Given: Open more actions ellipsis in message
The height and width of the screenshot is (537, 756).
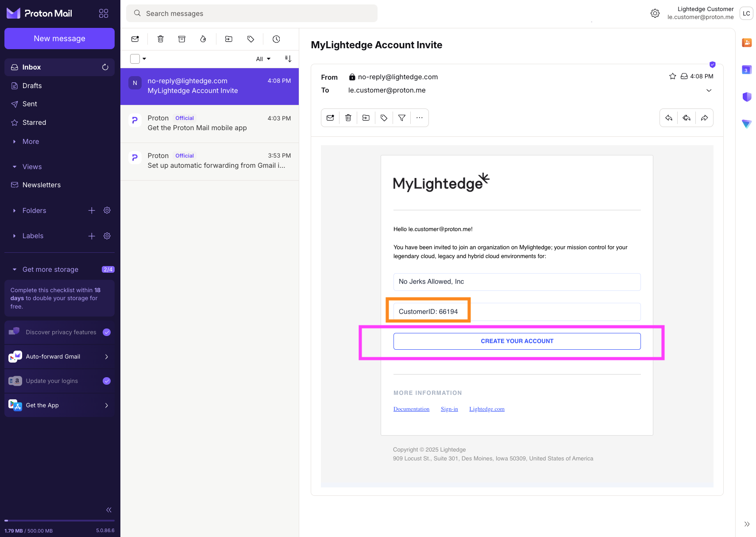Looking at the screenshot, I should [x=420, y=118].
